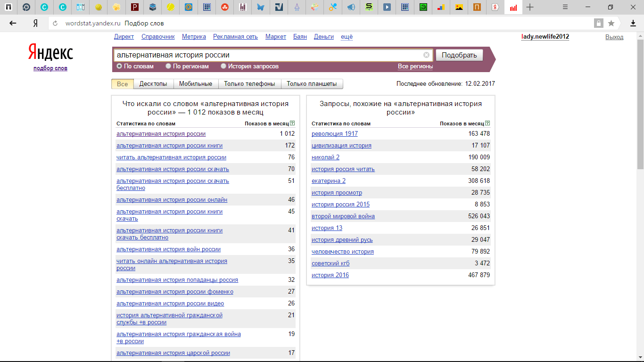The image size is (644, 362).
Task: Open the tab with yellow tennis ball favicon
Action: pyautogui.click(x=171, y=7)
